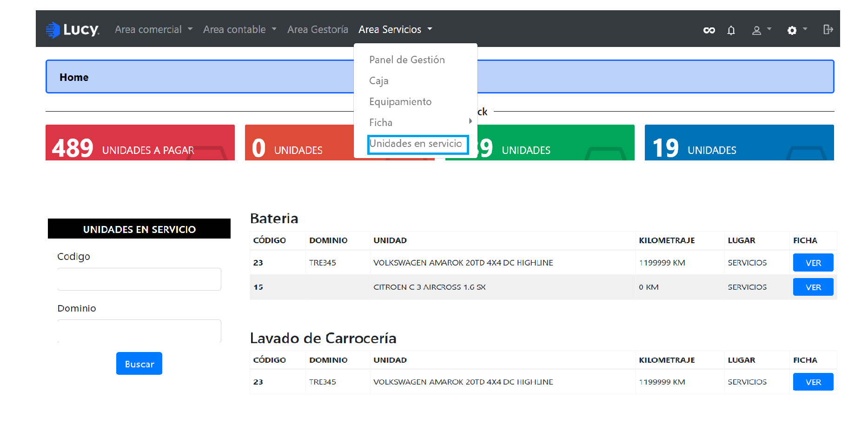This screenshot has height=445, width=868.
Task: Click FICHA header in Lavado table
Action: [805, 360]
